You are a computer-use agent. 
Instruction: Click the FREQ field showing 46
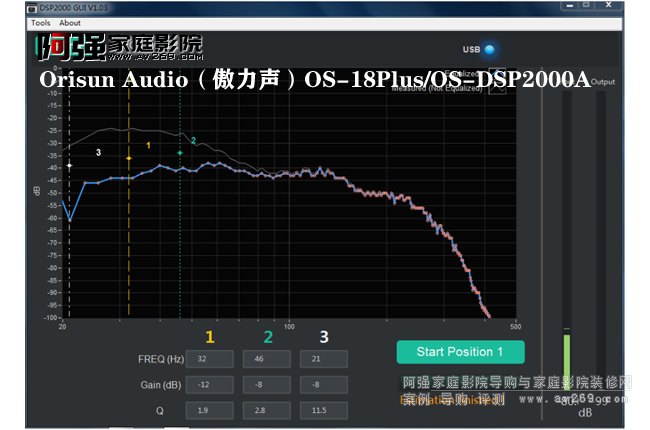267,359
